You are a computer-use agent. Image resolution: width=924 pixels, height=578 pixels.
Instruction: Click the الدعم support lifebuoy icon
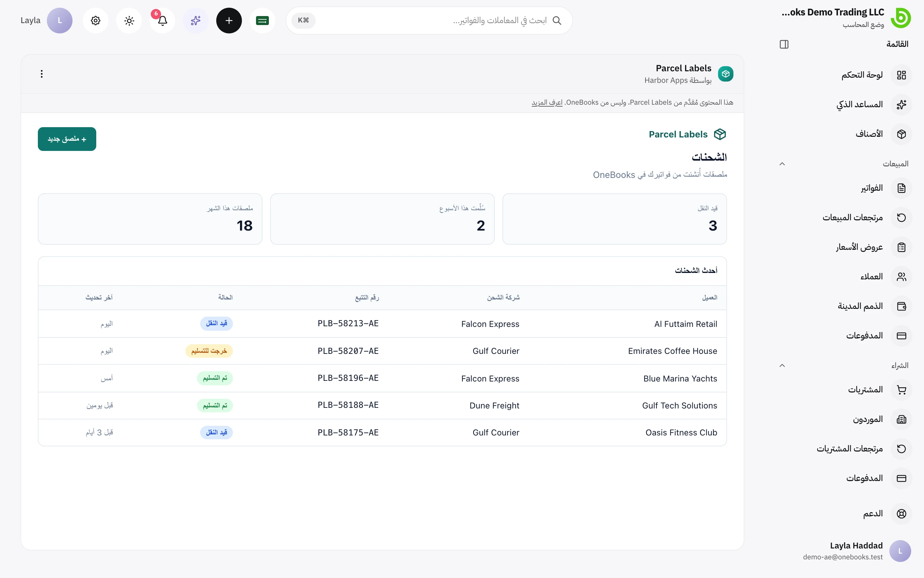point(902,514)
